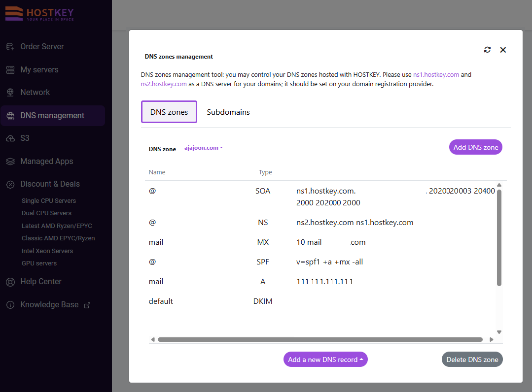
Task: Click the value 'v=spf1 +a +mx -all'
Action: click(330, 262)
